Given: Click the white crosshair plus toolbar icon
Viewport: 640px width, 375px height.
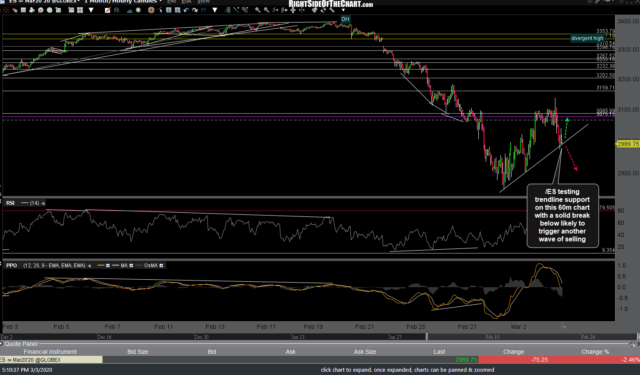Looking at the screenshot, I should tap(293, 10).
